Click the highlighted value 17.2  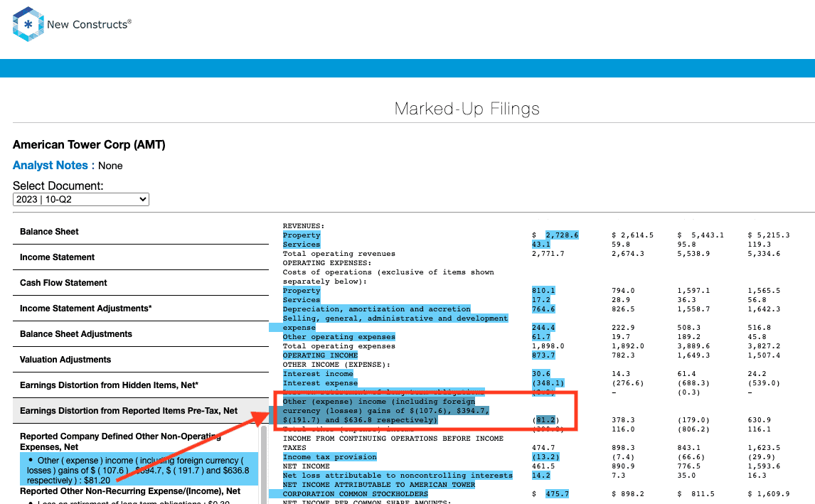pyautogui.click(x=540, y=300)
